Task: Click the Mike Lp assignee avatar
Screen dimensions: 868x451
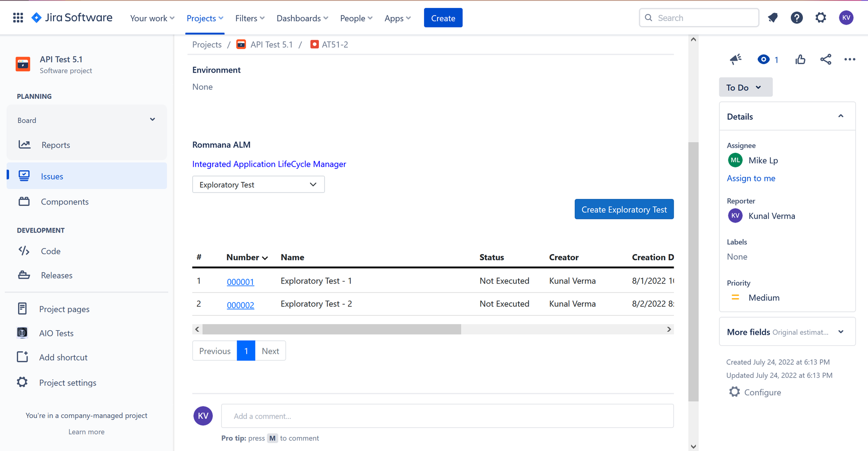Action: click(735, 160)
